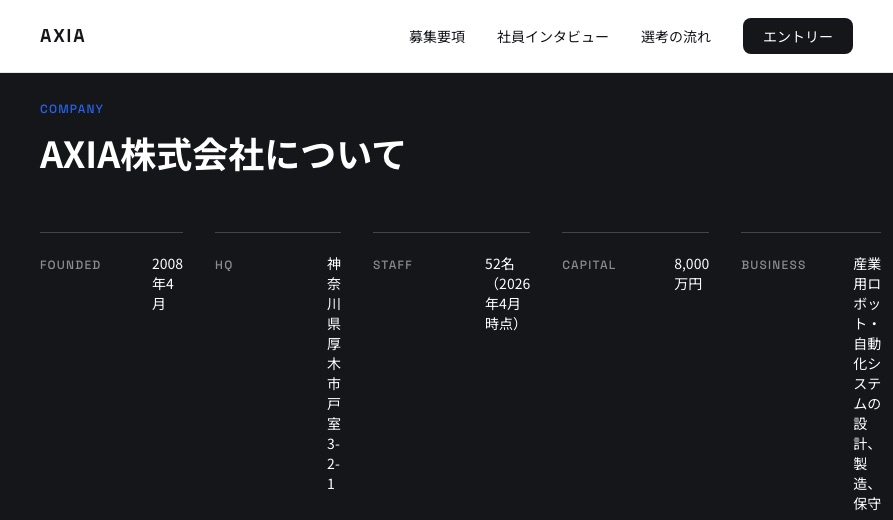This screenshot has width=893, height=520.
Task: Click the STAFF label
Action: click(392, 265)
